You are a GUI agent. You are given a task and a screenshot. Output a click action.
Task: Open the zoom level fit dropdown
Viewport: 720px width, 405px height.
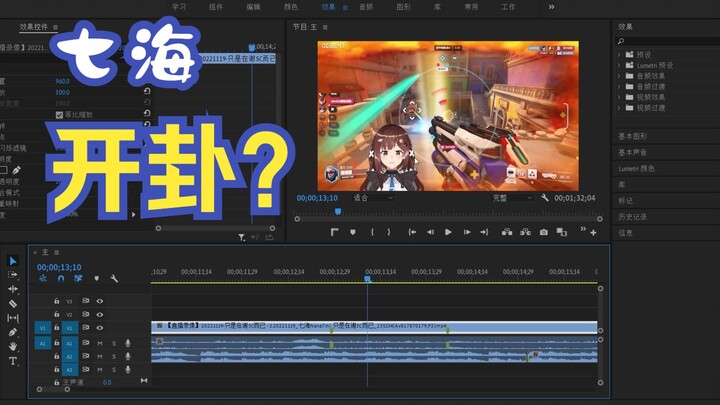click(373, 198)
